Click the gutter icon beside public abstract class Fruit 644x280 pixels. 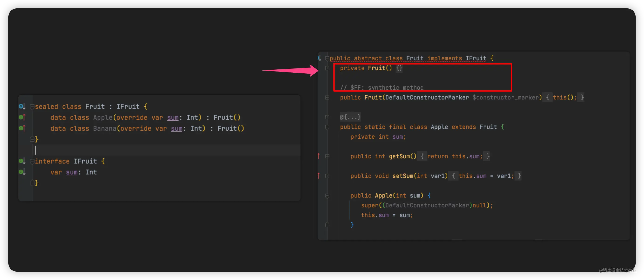[319, 58]
